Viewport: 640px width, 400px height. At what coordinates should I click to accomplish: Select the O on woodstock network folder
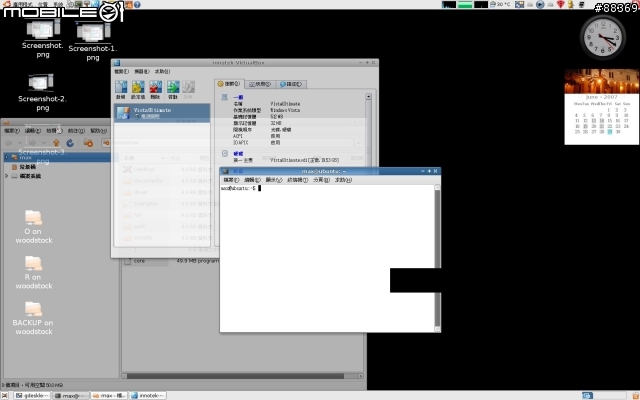tap(34, 227)
